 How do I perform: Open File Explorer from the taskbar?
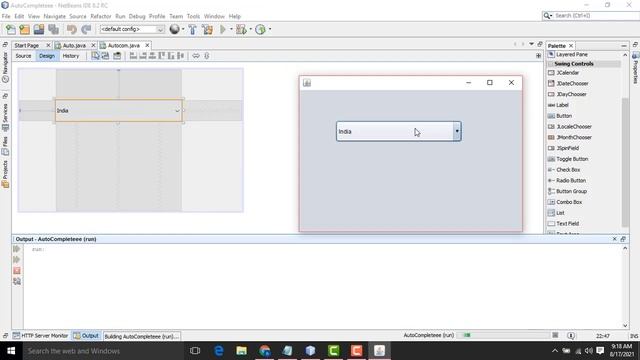(x=242, y=351)
